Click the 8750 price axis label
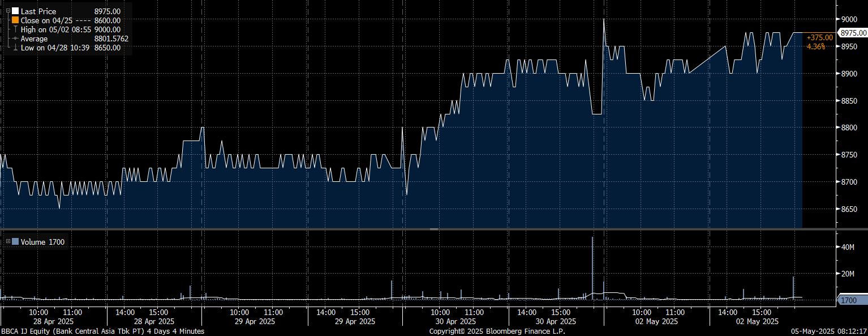 point(850,155)
